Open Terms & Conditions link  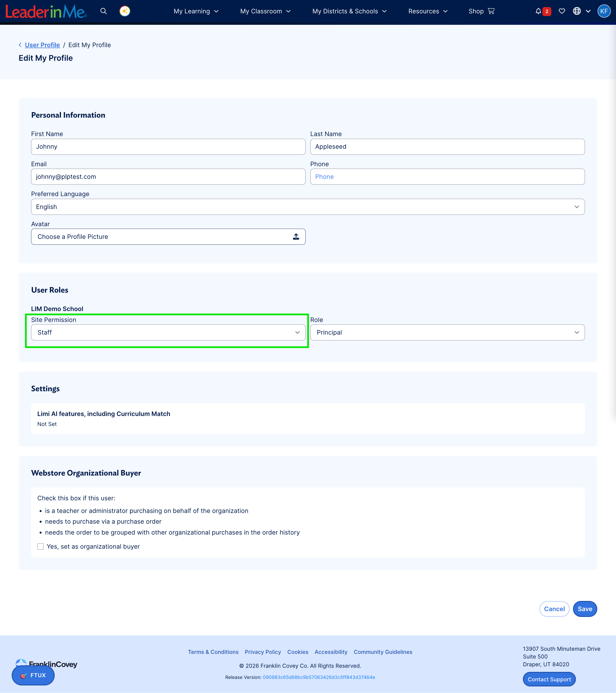pos(213,652)
